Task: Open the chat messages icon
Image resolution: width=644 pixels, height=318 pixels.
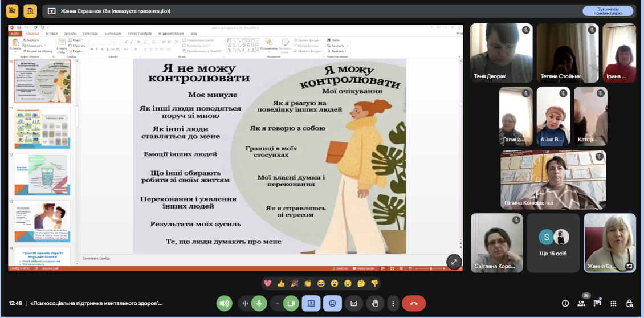Action: point(597,304)
